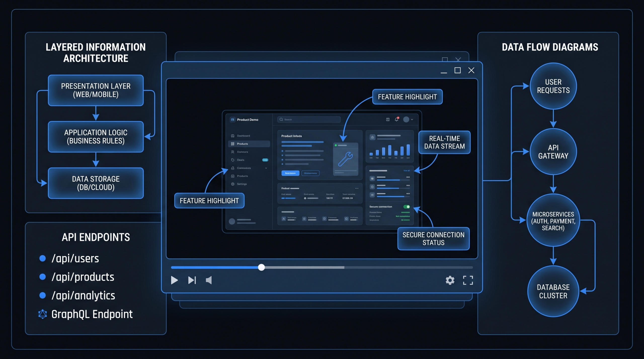The image size is (644, 359).
Task: Click the Search field in Product Demo
Action: point(309,120)
